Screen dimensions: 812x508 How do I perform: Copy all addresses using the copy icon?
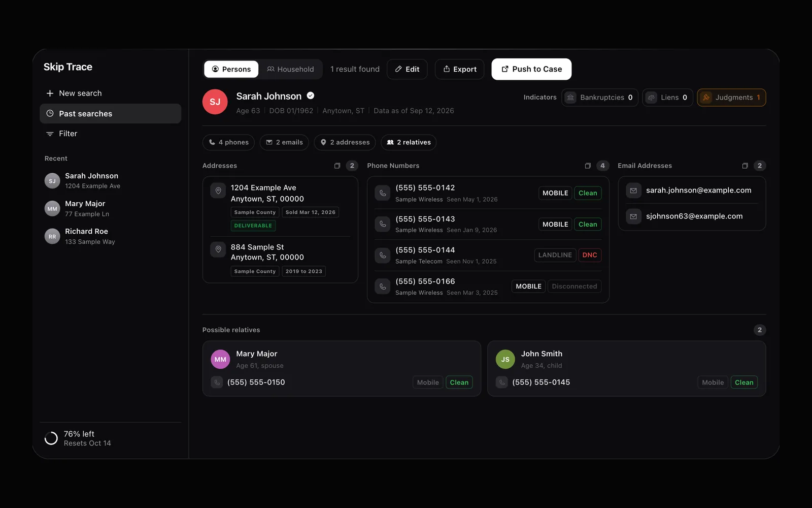337,166
